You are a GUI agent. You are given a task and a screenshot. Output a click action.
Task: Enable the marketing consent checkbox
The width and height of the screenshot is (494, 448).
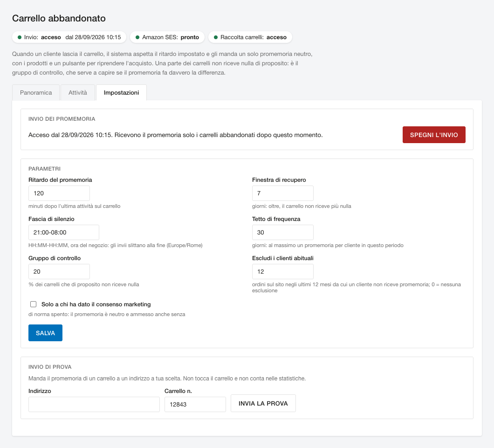pyautogui.click(x=34, y=304)
